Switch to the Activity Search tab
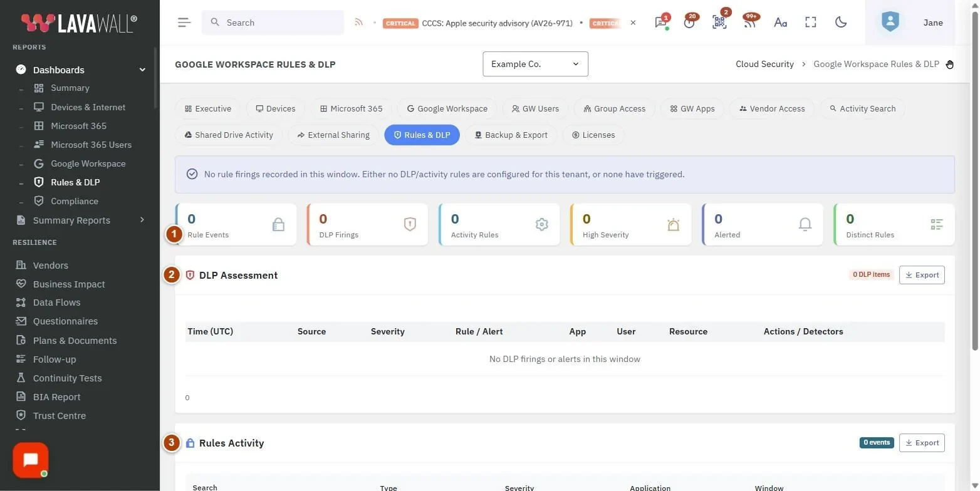The height and width of the screenshot is (491, 980). tap(862, 108)
